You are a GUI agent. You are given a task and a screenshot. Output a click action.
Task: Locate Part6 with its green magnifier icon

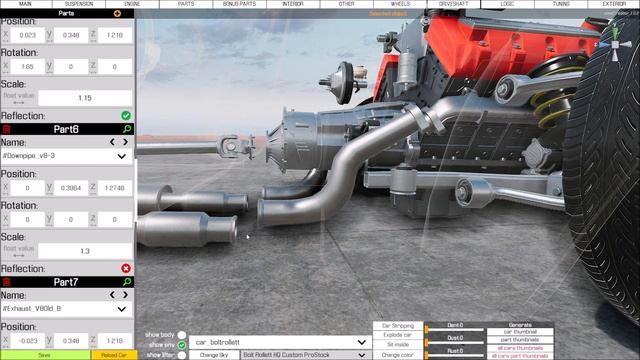click(127, 129)
